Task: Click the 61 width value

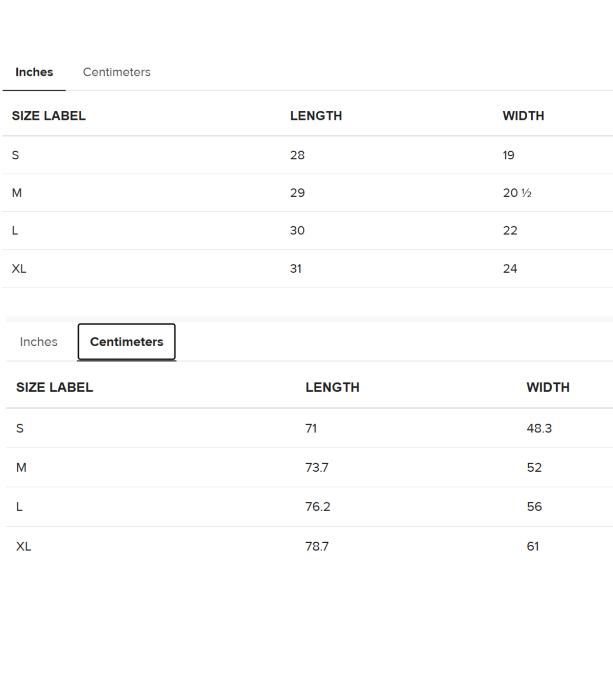Action: coord(533,546)
